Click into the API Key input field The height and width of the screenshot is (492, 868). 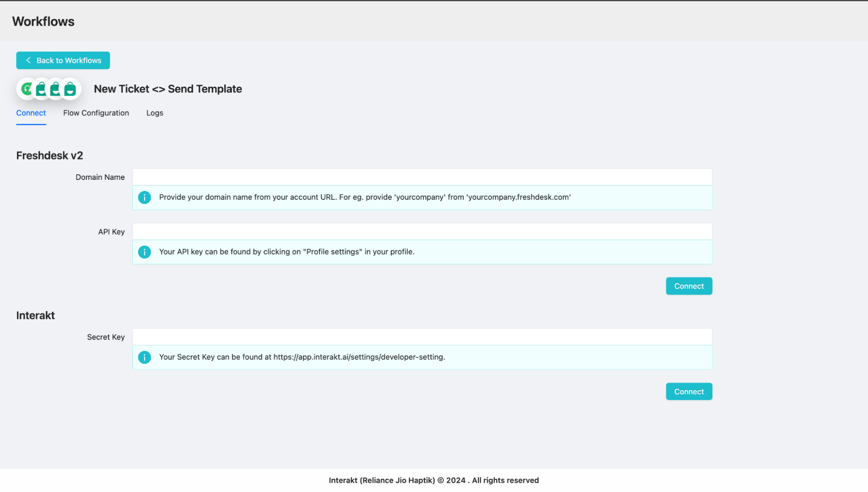pyautogui.click(x=422, y=231)
